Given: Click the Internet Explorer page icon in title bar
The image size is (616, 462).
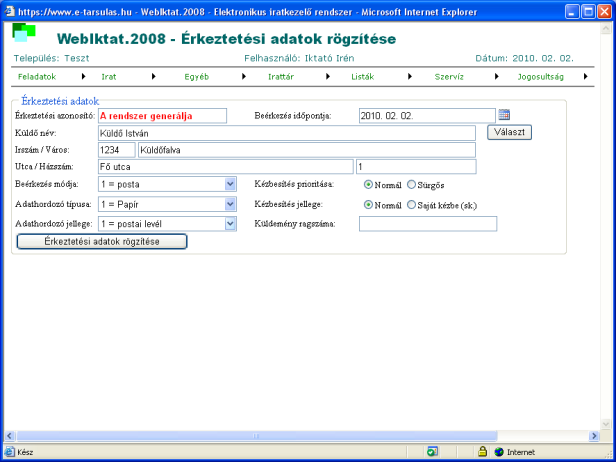Looking at the screenshot, I should pyautogui.click(x=10, y=12).
